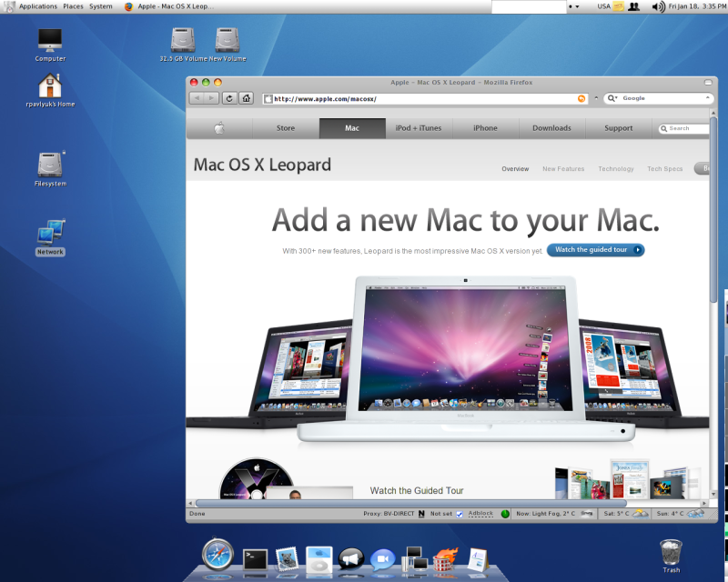The image size is (728, 582).
Task: Launch the document editor dock icon
Action: coord(478,560)
